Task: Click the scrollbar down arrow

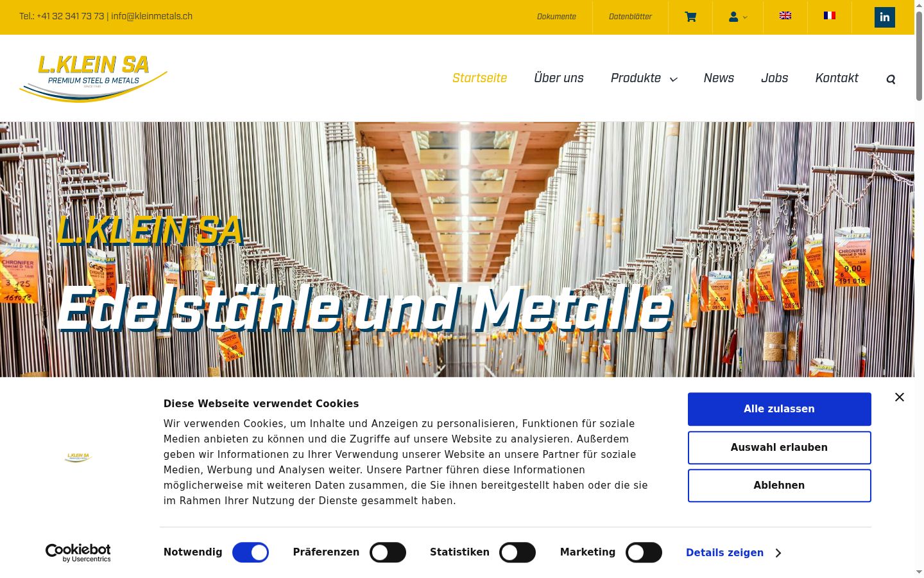Action: (x=919, y=572)
